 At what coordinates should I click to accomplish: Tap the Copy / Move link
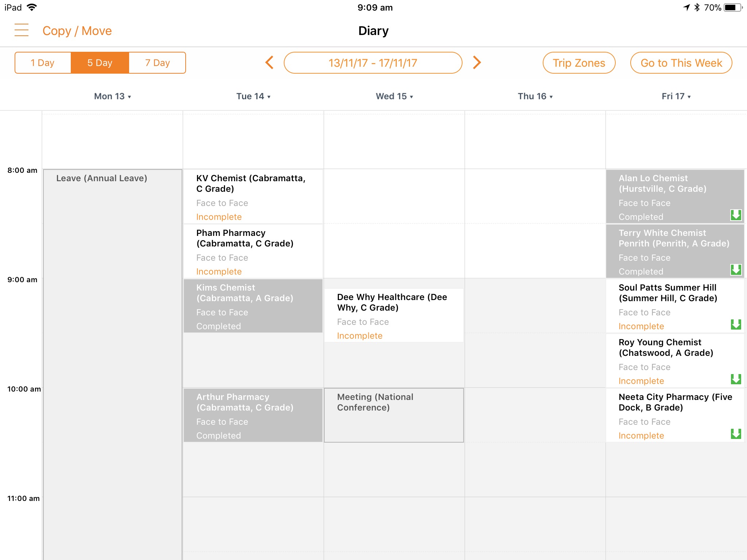click(77, 31)
